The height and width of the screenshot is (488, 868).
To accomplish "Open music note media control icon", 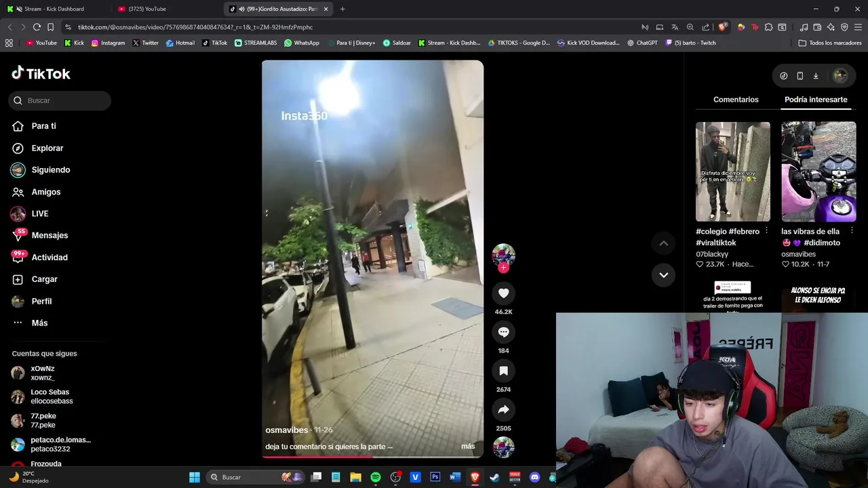I will point(804,27).
